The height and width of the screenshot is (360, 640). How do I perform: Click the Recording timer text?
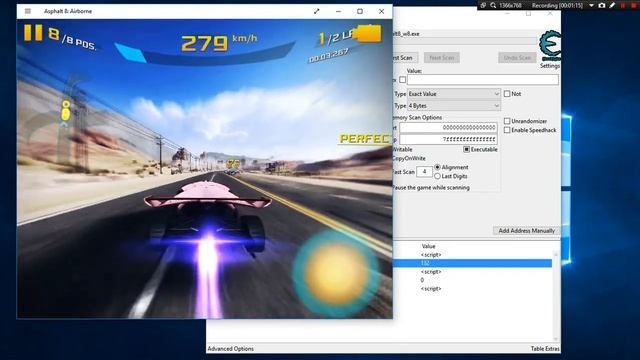tap(557, 5)
